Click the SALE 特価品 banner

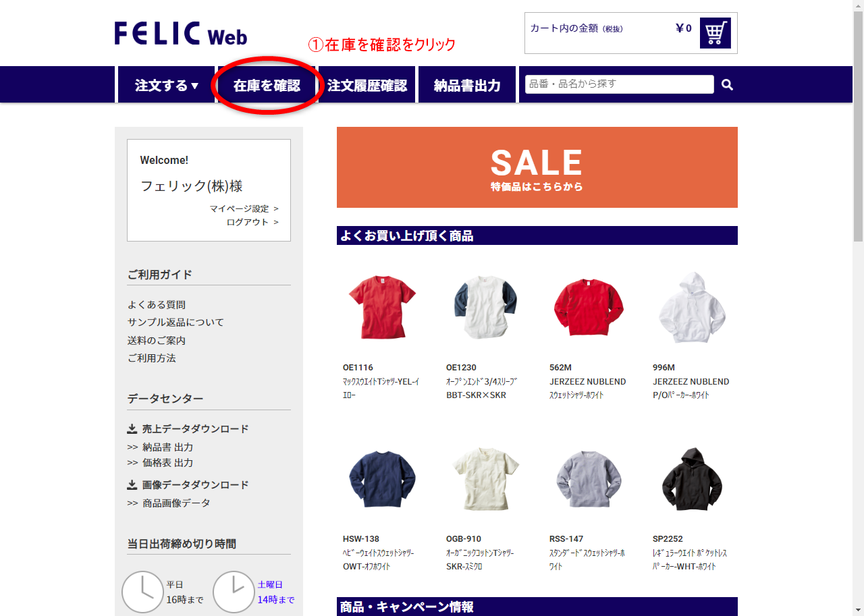click(x=537, y=167)
